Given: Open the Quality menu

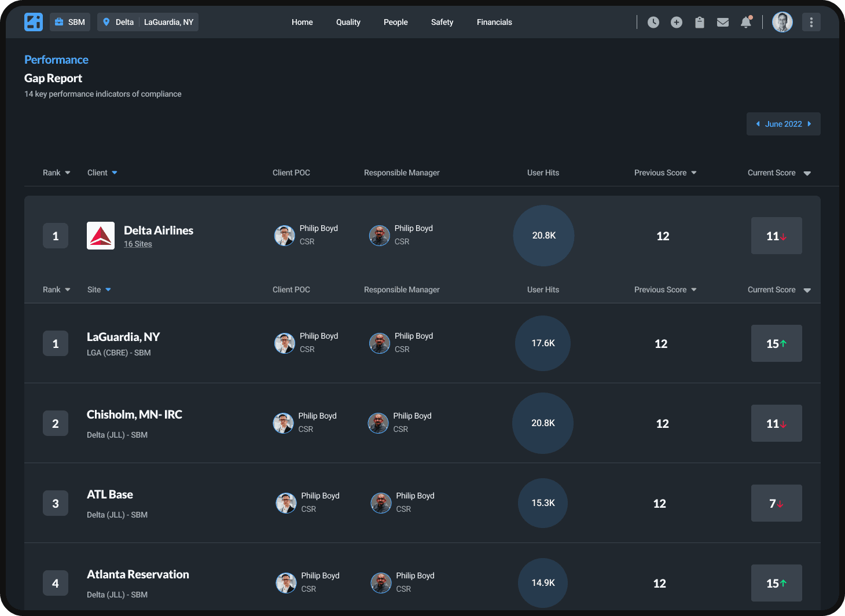Looking at the screenshot, I should (348, 22).
